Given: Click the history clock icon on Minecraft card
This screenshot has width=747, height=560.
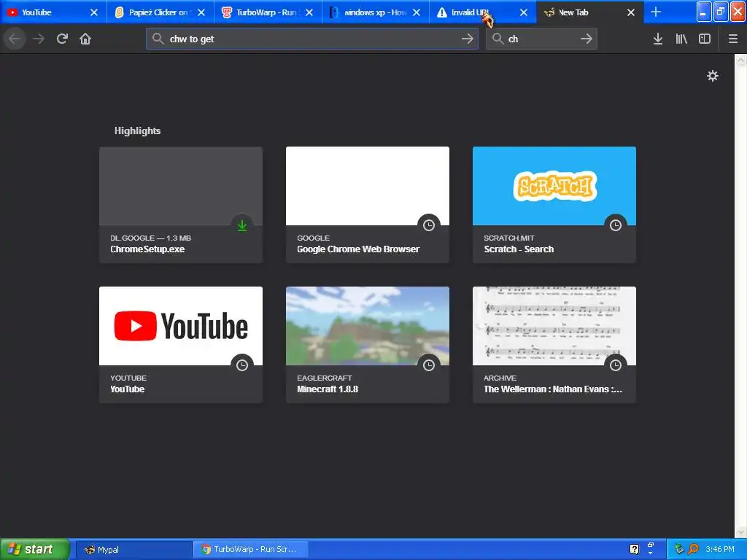Looking at the screenshot, I should click(429, 365).
